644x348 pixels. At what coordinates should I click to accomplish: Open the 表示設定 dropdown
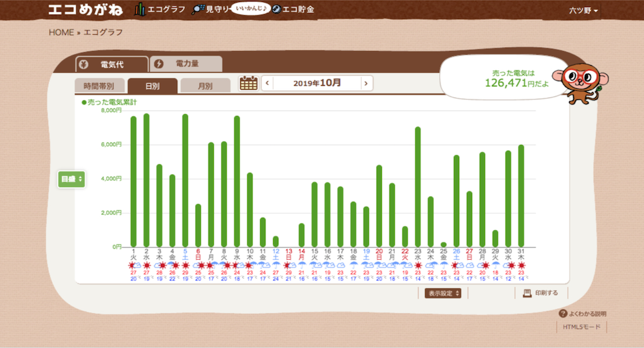click(x=443, y=293)
